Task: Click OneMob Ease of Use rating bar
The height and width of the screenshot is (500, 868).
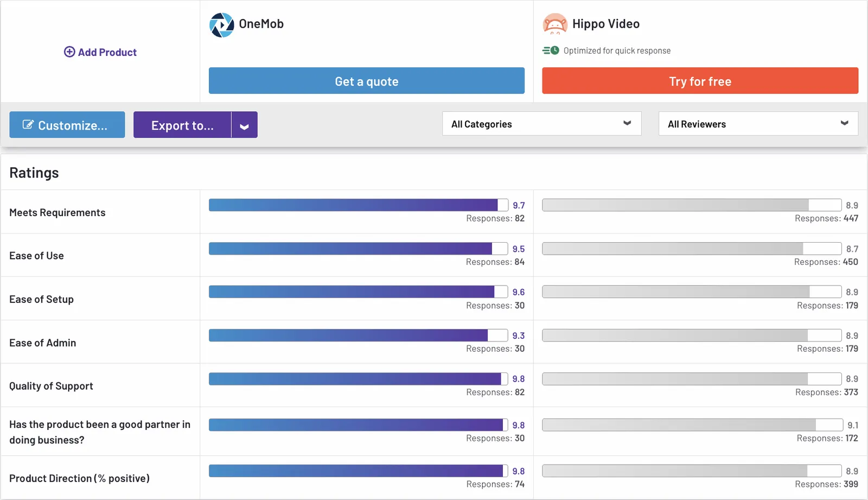Action: pyautogui.click(x=359, y=249)
